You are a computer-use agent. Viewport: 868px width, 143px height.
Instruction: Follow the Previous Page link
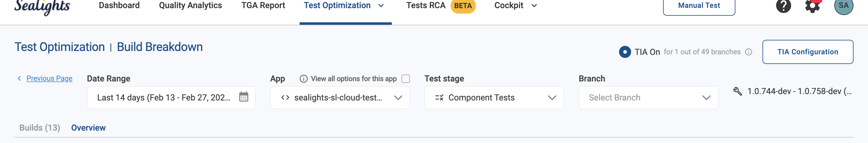tap(49, 78)
